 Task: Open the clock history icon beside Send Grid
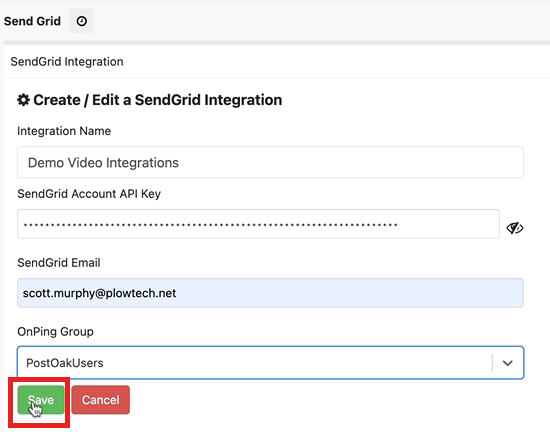coord(81,21)
